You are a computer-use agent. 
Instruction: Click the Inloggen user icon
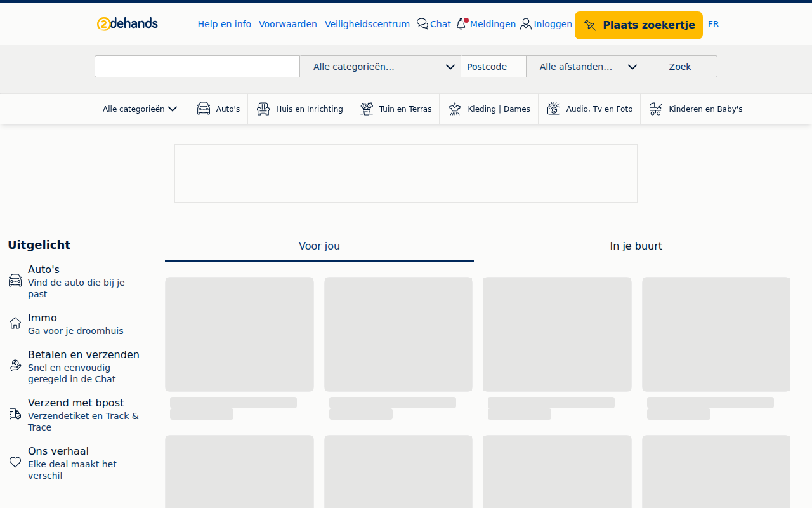point(526,24)
